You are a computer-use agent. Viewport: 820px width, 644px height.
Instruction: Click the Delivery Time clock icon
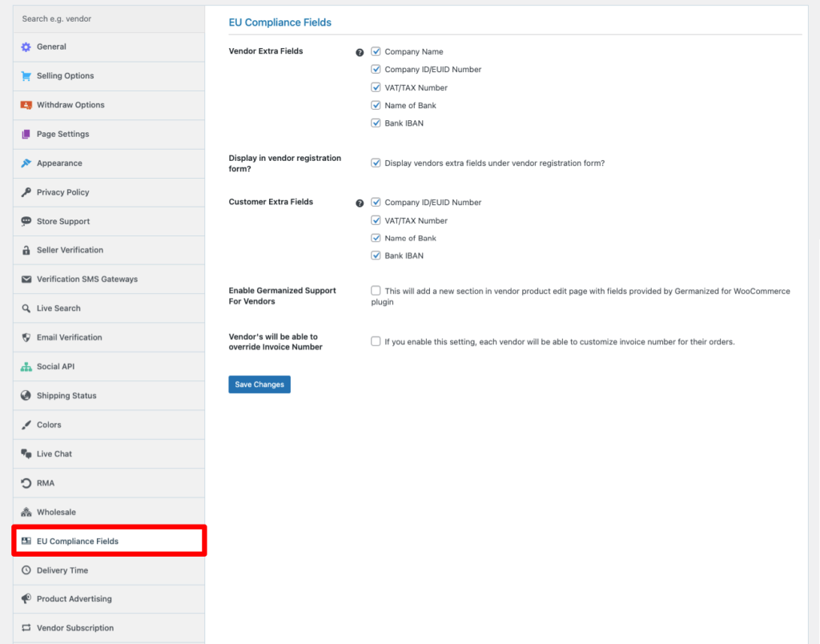pos(26,570)
